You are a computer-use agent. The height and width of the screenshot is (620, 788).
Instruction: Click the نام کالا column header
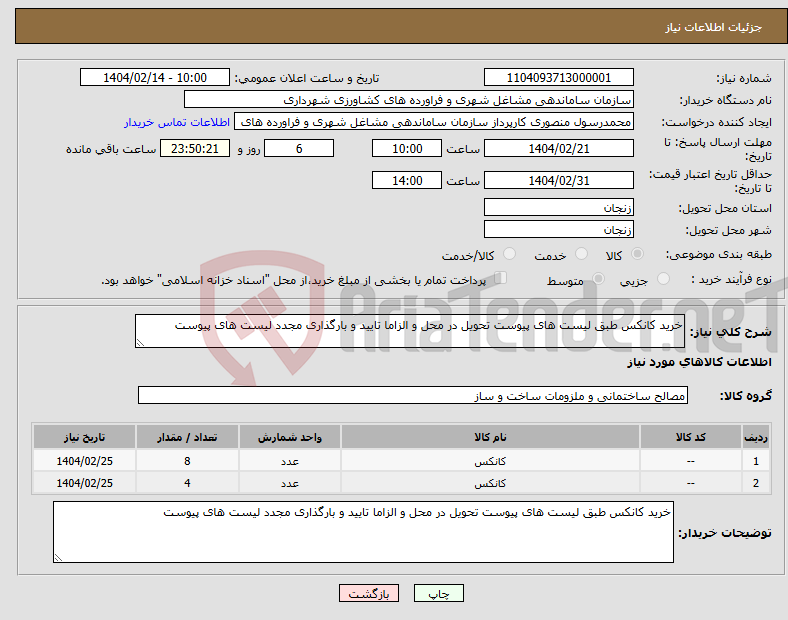pyautogui.click(x=490, y=437)
